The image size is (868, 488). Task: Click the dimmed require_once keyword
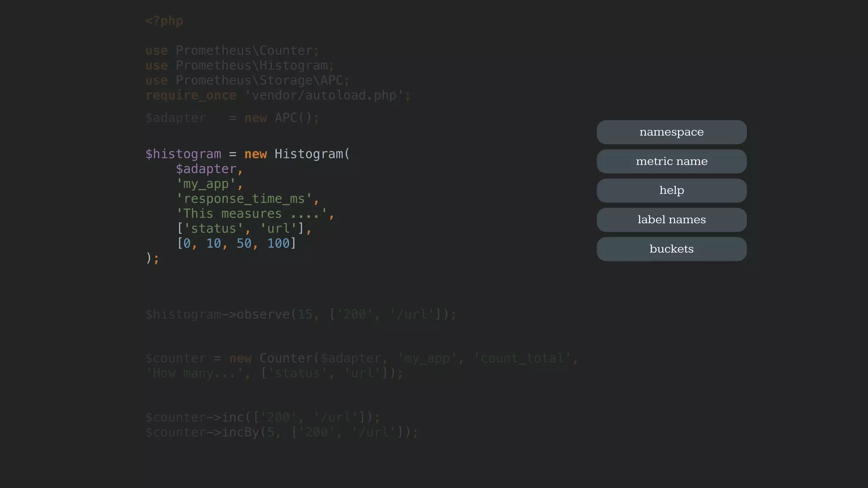(191, 95)
